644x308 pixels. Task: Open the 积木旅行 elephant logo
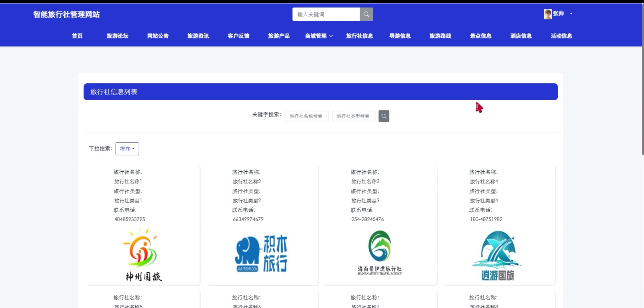(x=261, y=253)
